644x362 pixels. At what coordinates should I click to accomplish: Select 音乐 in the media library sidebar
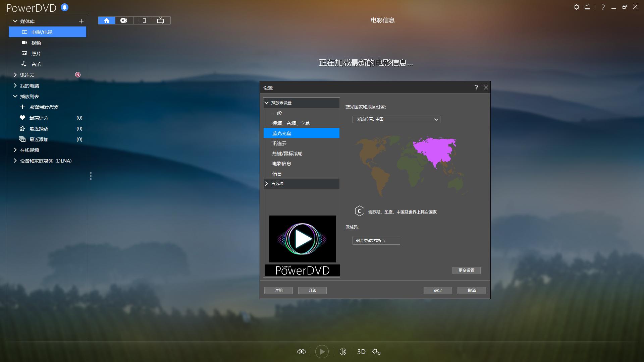click(x=36, y=64)
